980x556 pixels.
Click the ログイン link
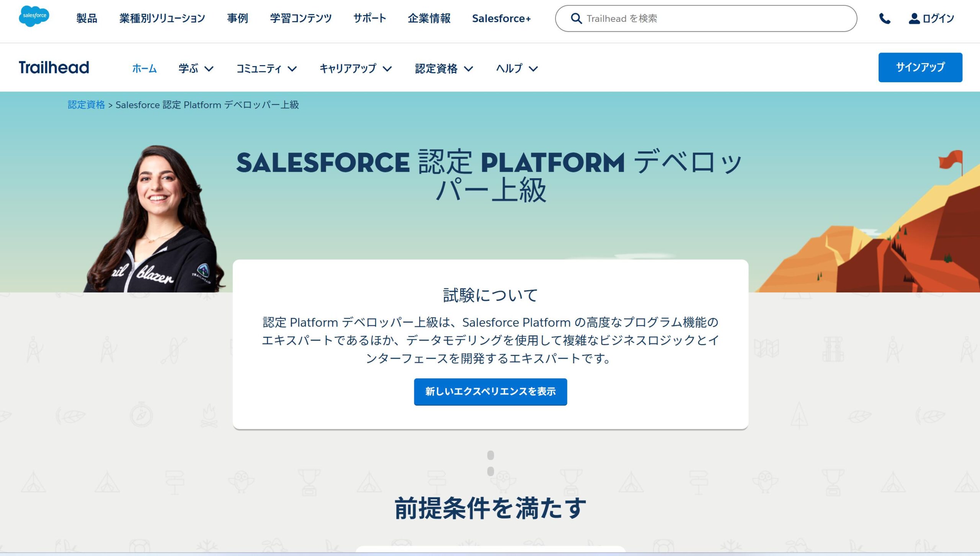pos(938,18)
